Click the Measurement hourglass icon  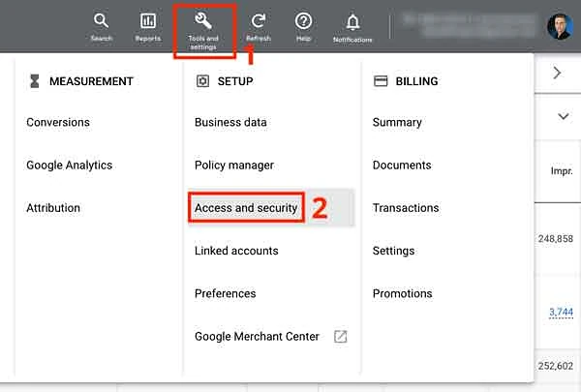(x=35, y=81)
